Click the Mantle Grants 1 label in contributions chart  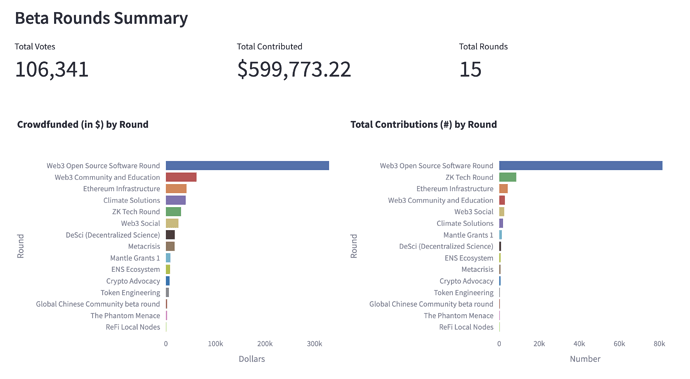468,235
